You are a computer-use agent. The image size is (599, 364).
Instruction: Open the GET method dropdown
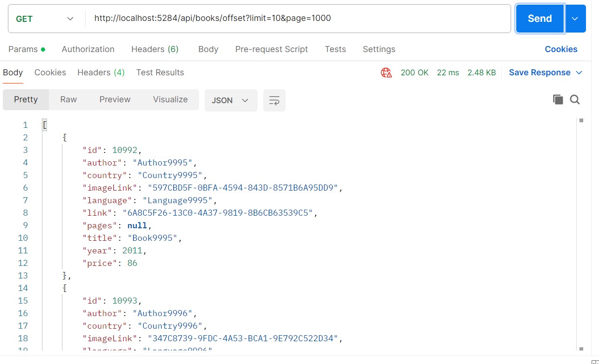pyautogui.click(x=45, y=19)
